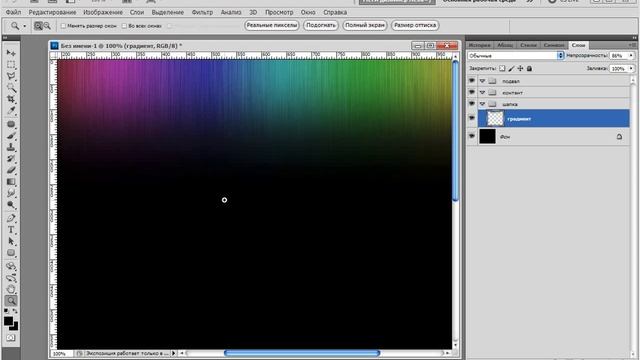Select the Horizontal Type tool
The height and width of the screenshot is (360, 640).
(11, 230)
